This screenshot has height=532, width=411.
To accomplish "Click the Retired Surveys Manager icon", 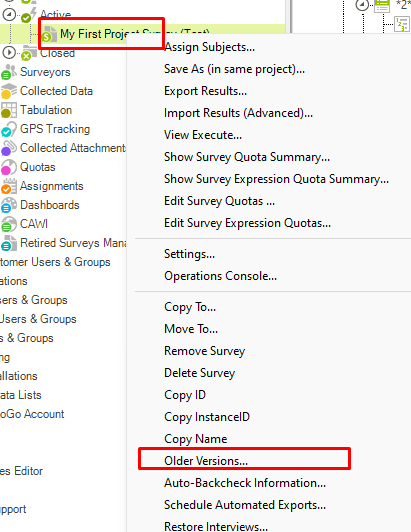I will pyautogui.click(x=9, y=243).
